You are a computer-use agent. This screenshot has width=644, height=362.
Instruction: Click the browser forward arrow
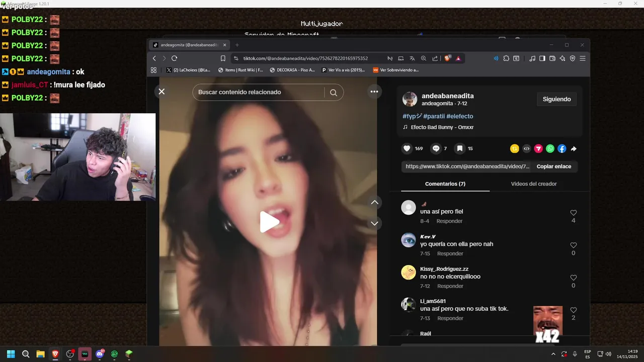tap(164, 58)
